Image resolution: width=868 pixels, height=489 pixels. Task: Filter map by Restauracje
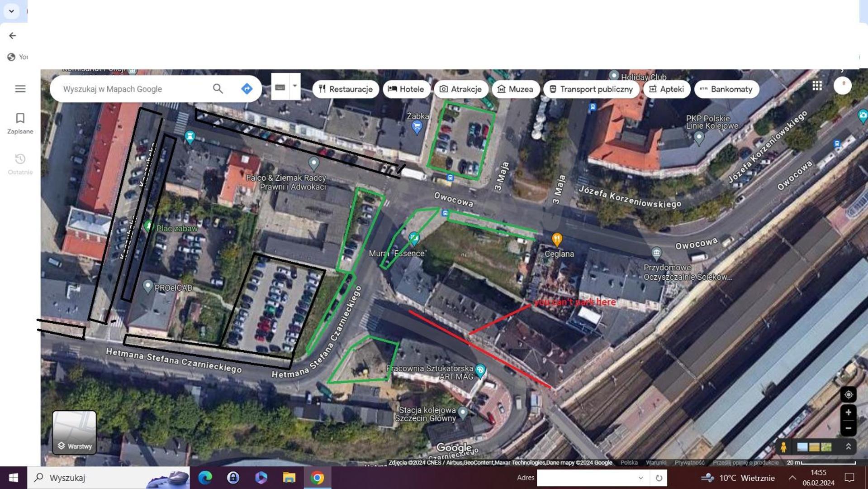[346, 89]
